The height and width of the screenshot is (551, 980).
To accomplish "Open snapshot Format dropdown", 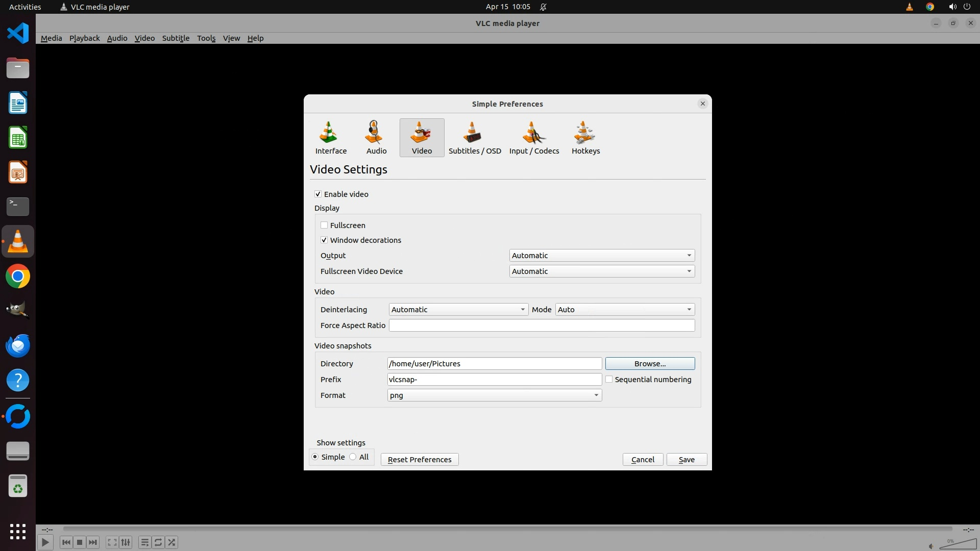I will [x=494, y=395].
